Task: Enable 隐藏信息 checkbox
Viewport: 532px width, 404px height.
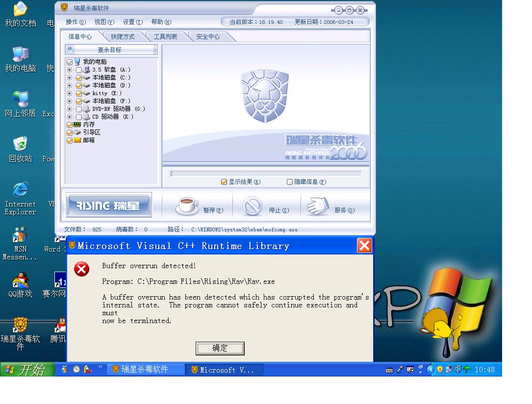Action: pos(289,182)
